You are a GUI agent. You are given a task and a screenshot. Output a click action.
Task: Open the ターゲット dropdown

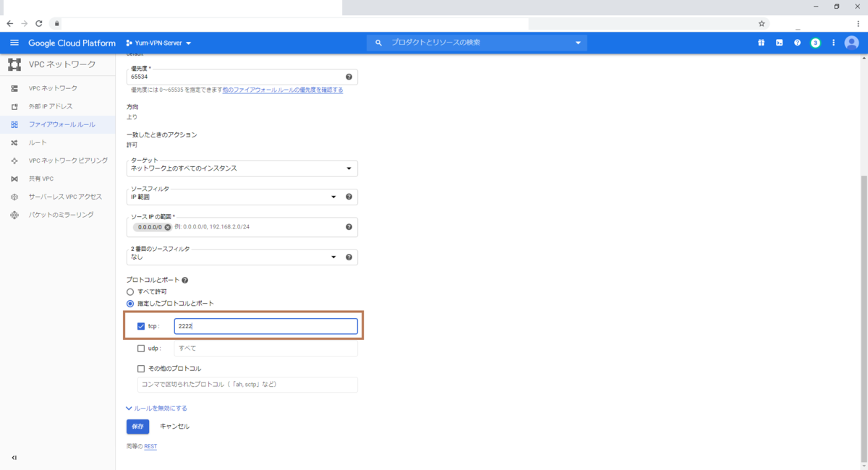click(x=242, y=168)
